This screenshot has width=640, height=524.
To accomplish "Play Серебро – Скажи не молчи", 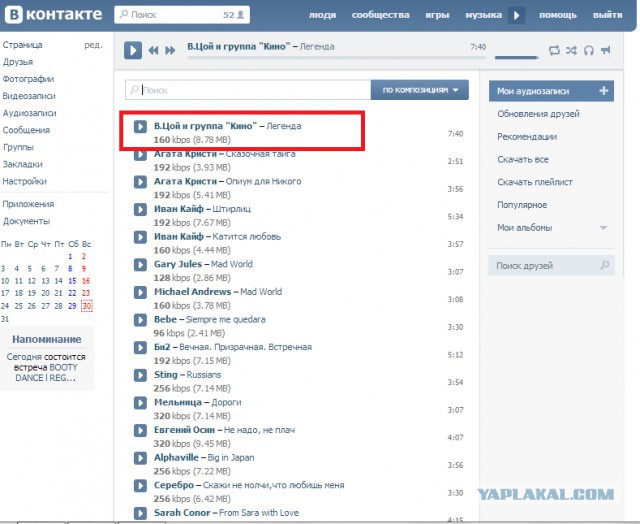I will (140, 486).
